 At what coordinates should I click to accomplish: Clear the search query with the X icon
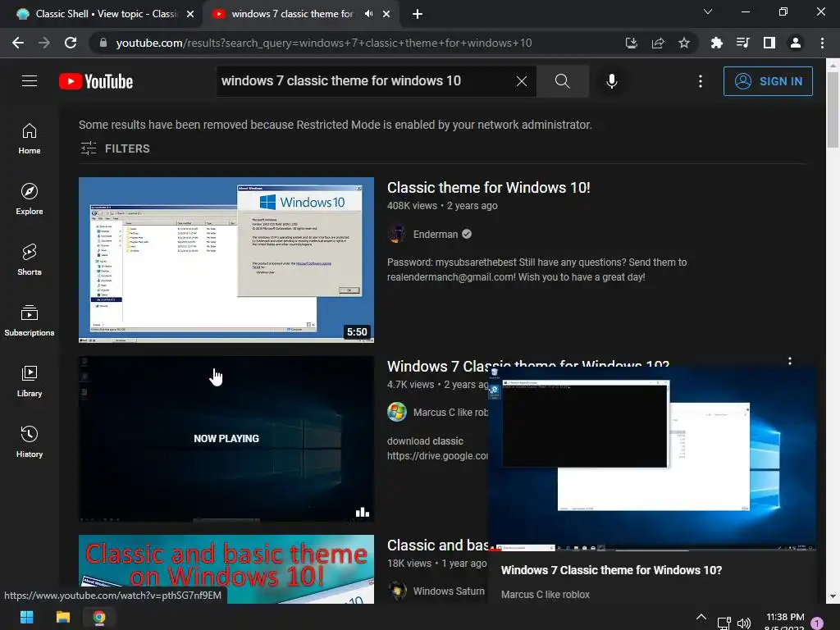pyautogui.click(x=521, y=81)
